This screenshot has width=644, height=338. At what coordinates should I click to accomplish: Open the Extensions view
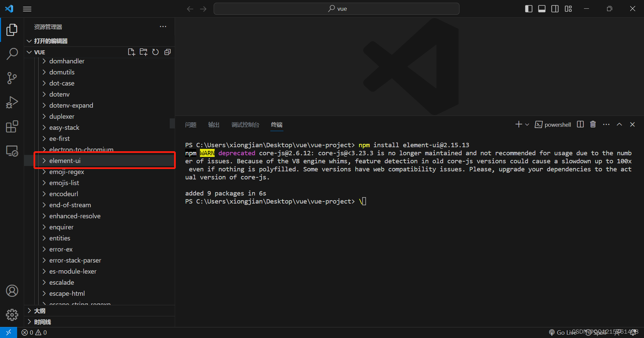click(12, 127)
